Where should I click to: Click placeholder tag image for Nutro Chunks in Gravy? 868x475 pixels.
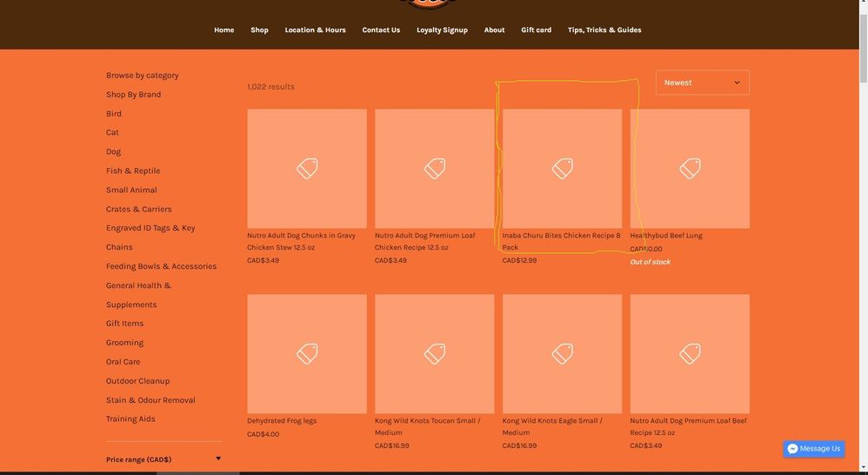coord(307,169)
